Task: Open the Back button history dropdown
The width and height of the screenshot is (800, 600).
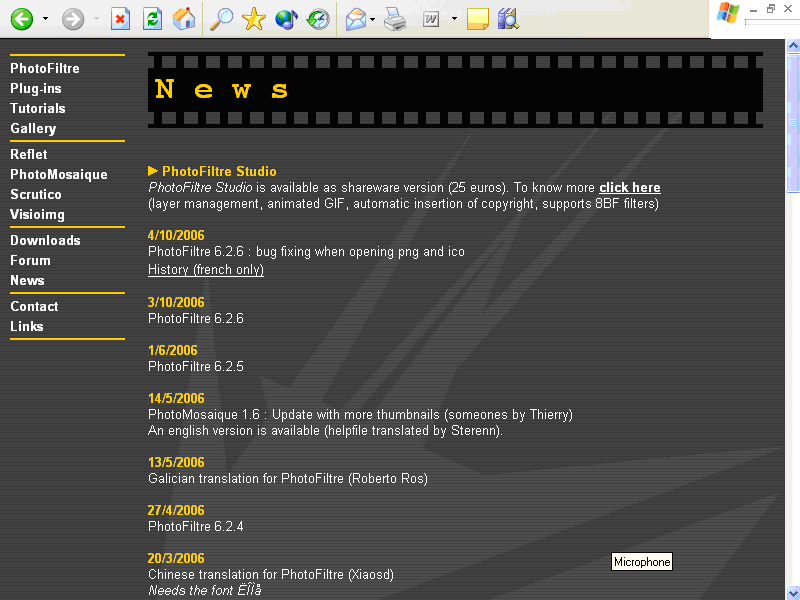Action: pos(45,19)
